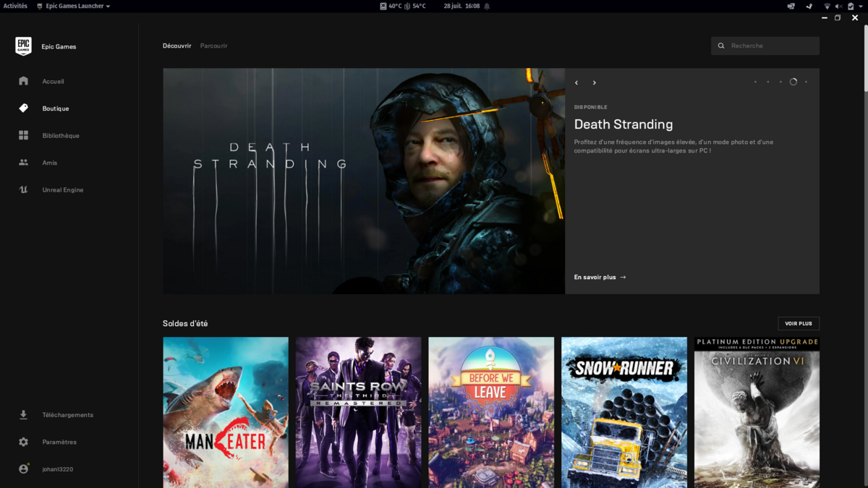Image resolution: width=868 pixels, height=488 pixels.
Task: Open the Civilization VI Platinum Edition card
Action: point(757,412)
